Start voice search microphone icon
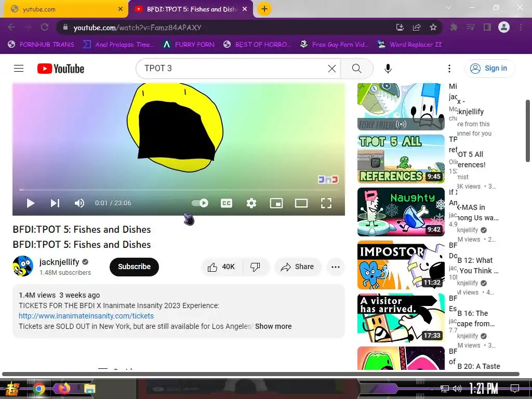532x399 pixels. (388, 69)
